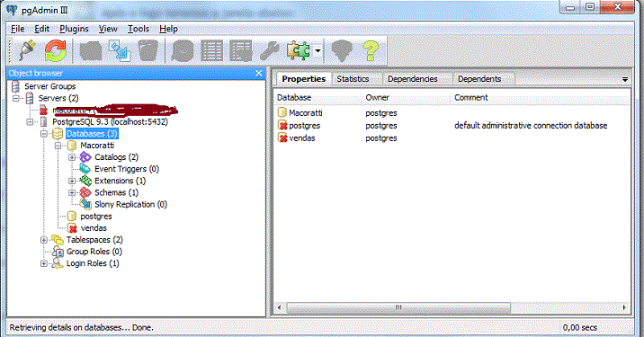Click the Drop object trash icon
The width and height of the screenshot is (644, 337).
[x=148, y=51]
